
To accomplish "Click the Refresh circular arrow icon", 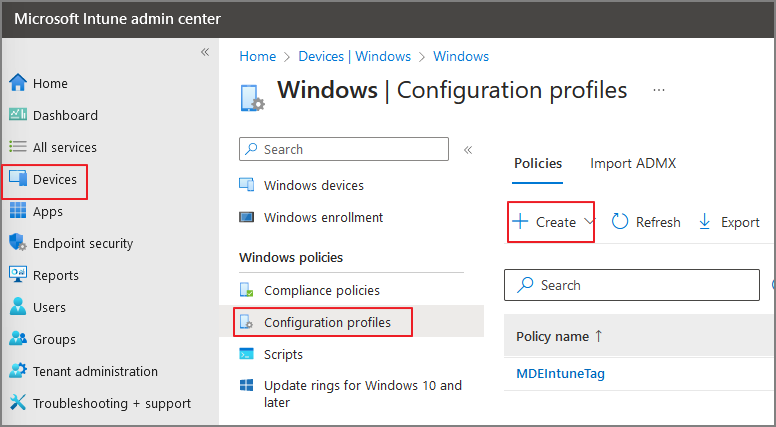I will (x=620, y=222).
